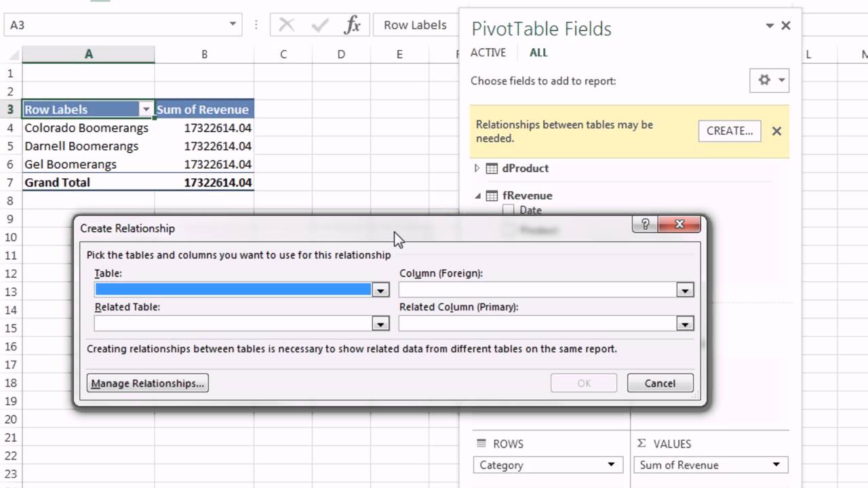868x488 pixels.
Task: Select the revenue value in cell B5
Action: (204, 146)
